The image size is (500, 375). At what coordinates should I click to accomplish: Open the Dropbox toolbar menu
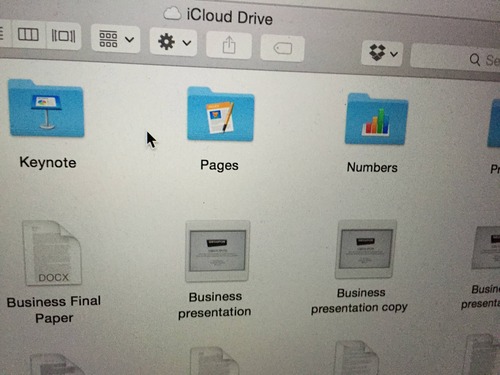pyautogui.click(x=382, y=53)
